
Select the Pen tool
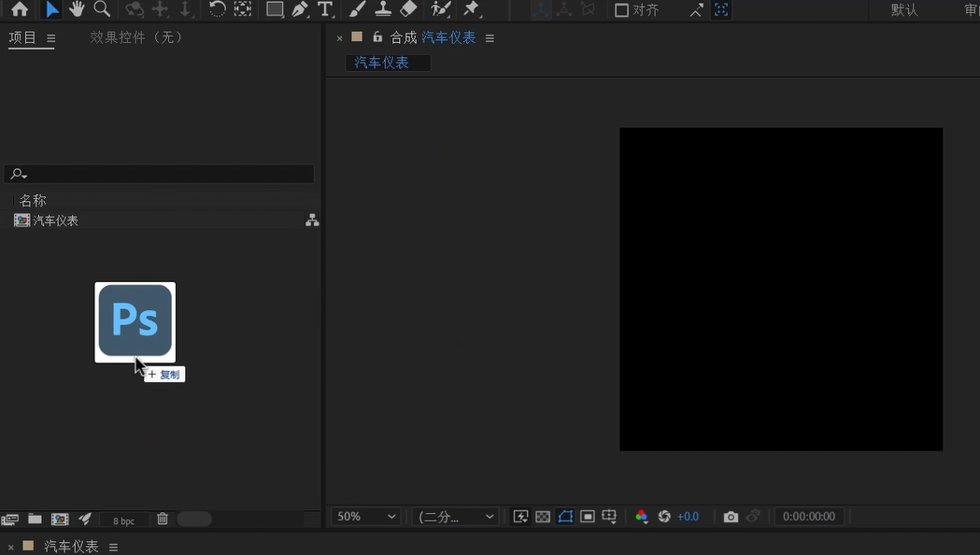300,8
